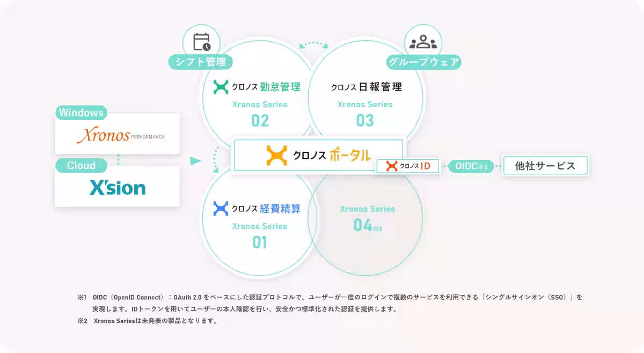Screen dimensions: 644x353
Task: Open the 他社サービス box
Action: click(x=545, y=166)
